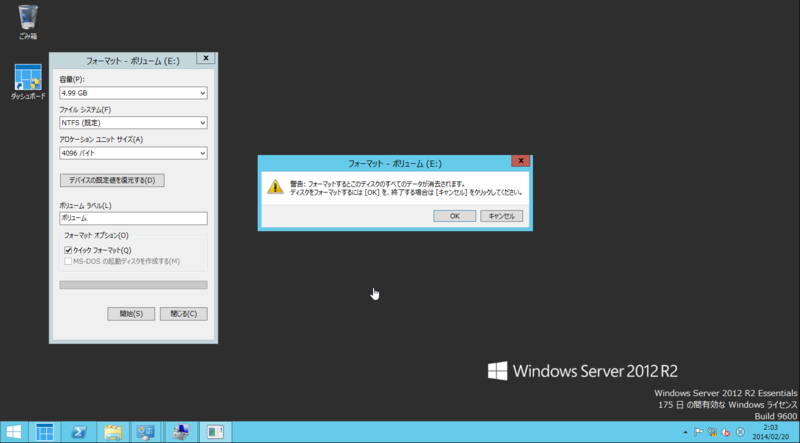Start formatting with the 開始(S) button
Viewport: 800px width, 443px height.
click(131, 314)
